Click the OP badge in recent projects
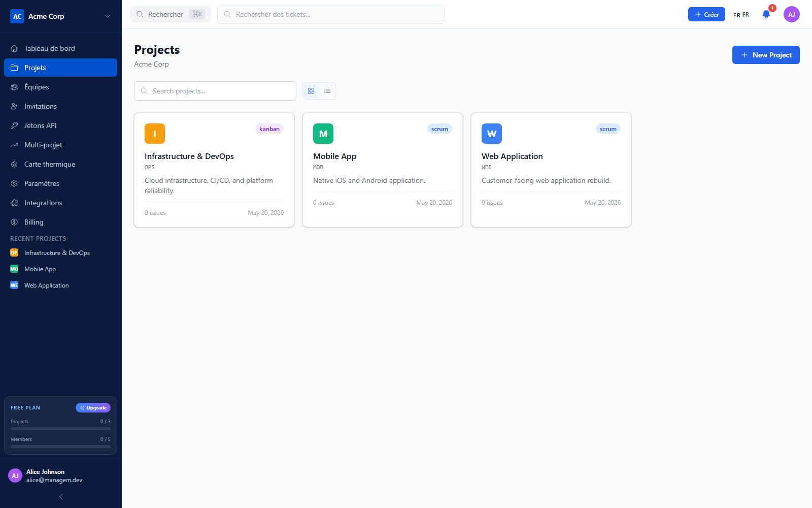 pos(14,252)
